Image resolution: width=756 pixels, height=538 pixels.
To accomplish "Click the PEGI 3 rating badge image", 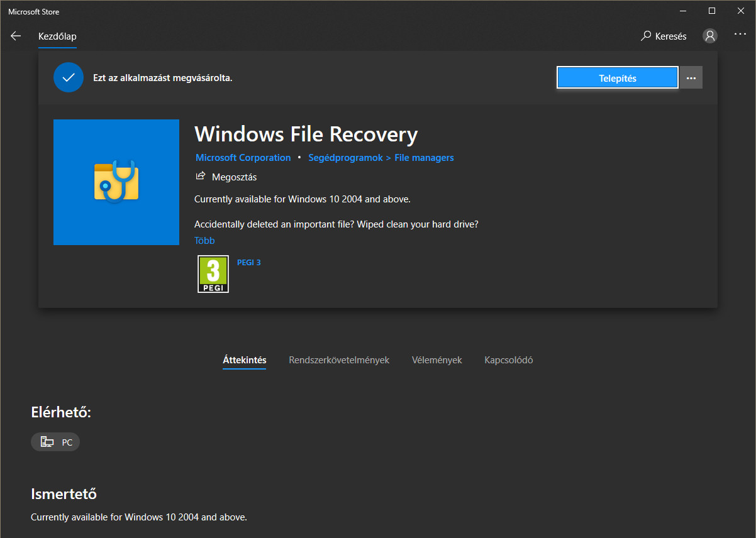I will [x=213, y=274].
